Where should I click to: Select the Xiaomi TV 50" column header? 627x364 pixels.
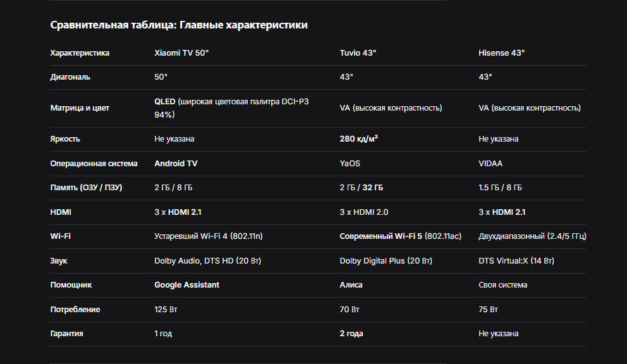pyautogui.click(x=181, y=53)
